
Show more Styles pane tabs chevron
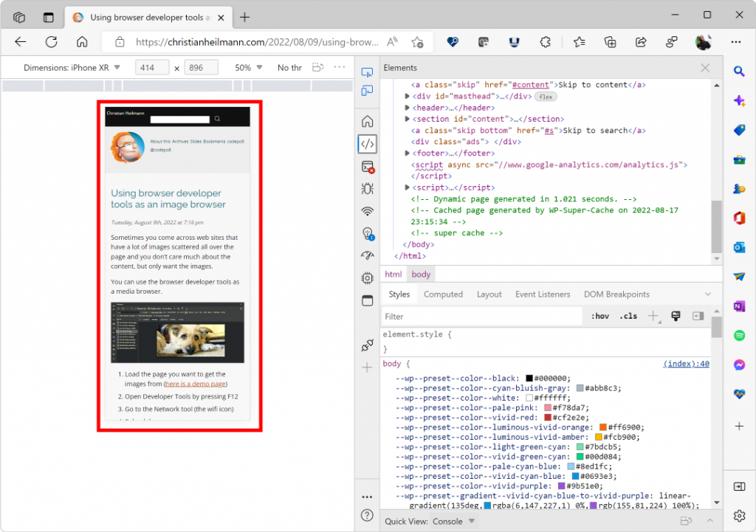[x=707, y=294]
